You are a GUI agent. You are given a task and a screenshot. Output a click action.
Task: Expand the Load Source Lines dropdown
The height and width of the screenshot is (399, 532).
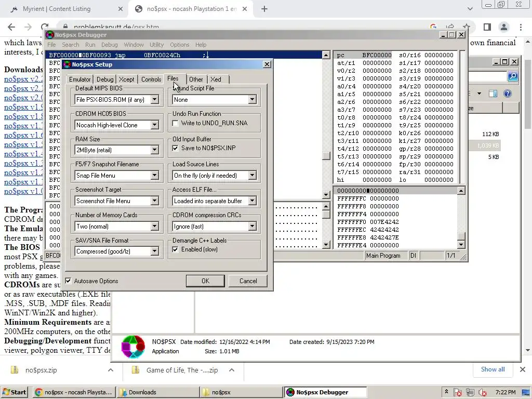click(x=252, y=176)
